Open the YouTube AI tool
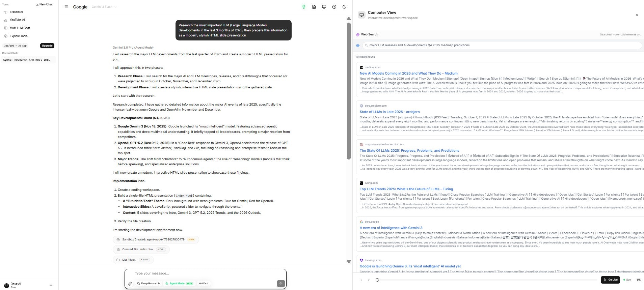Image resolution: width=644 pixels, height=290 pixels. tap(17, 20)
